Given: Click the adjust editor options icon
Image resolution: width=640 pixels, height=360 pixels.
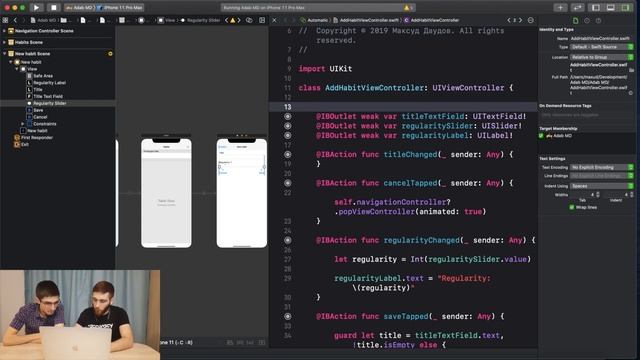Looking at the screenshot, I should tap(249, 20).
